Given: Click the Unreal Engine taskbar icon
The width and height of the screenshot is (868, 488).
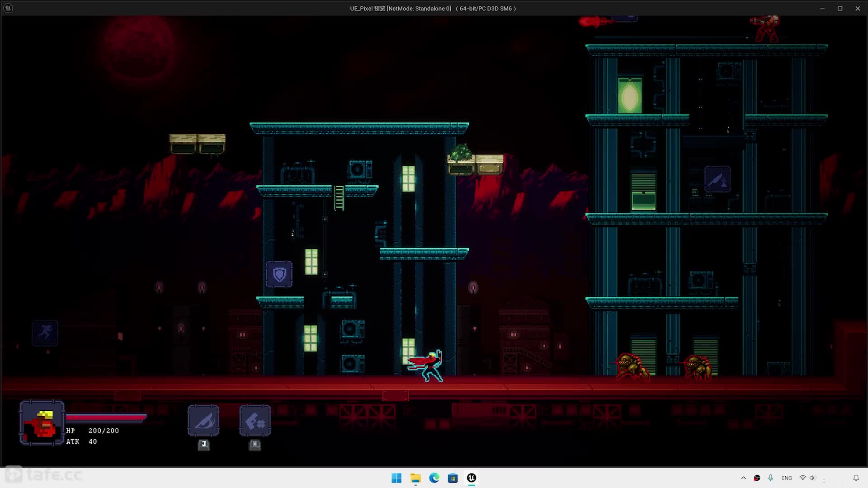Looking at the screenshot, I should (x=472, y=478).
